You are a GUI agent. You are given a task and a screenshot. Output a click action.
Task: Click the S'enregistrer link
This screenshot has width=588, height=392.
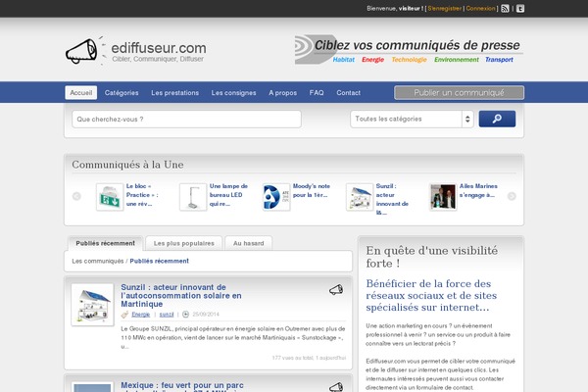pos(444,8)
